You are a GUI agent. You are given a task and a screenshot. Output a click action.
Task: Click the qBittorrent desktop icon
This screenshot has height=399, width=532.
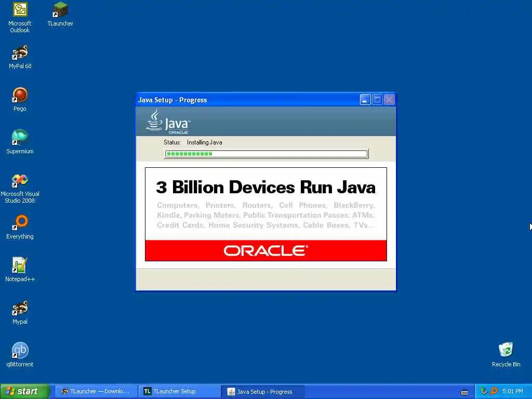click(20, 355)
